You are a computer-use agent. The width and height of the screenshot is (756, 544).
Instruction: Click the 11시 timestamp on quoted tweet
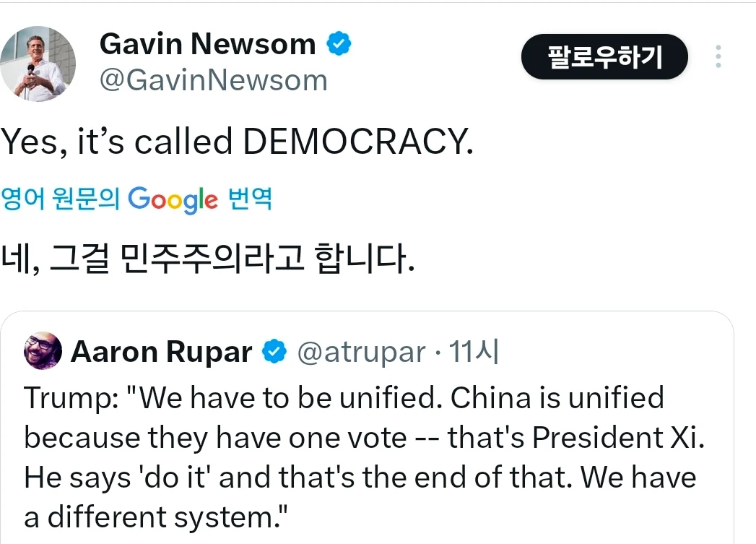click(474, 353)
